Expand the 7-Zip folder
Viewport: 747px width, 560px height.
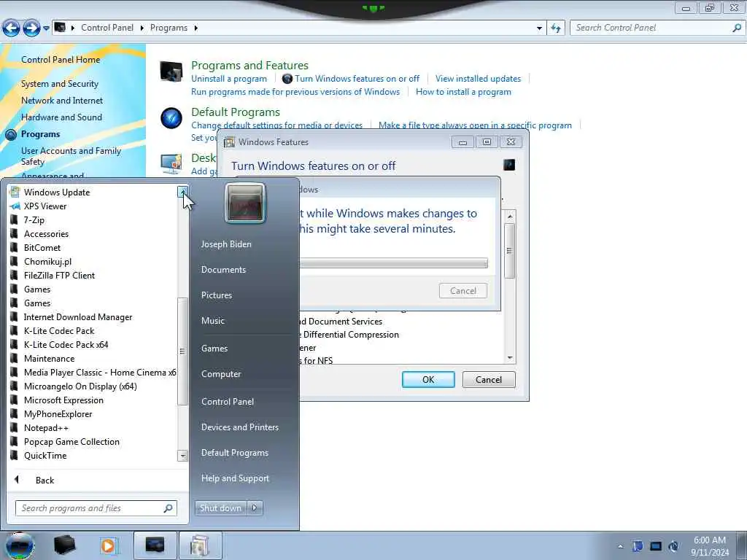(x=34, y=220)
